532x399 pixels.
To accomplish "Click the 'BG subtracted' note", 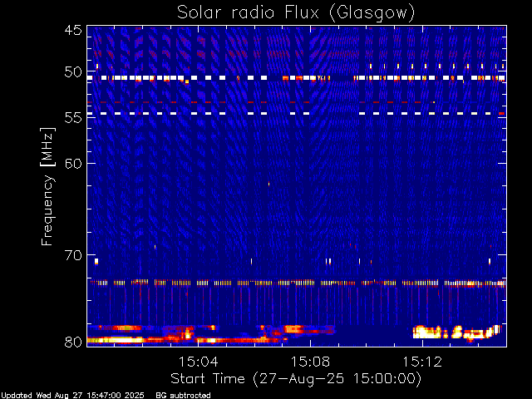I will coord(183,396).
